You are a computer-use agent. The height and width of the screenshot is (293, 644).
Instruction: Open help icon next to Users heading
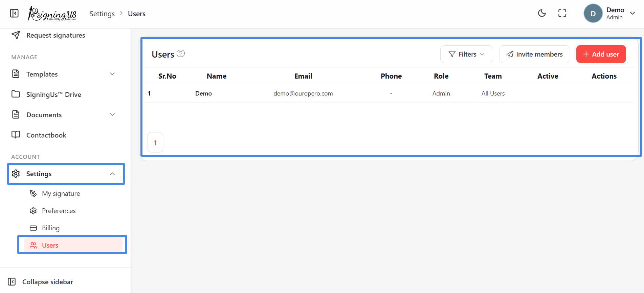tap(181, 54)
